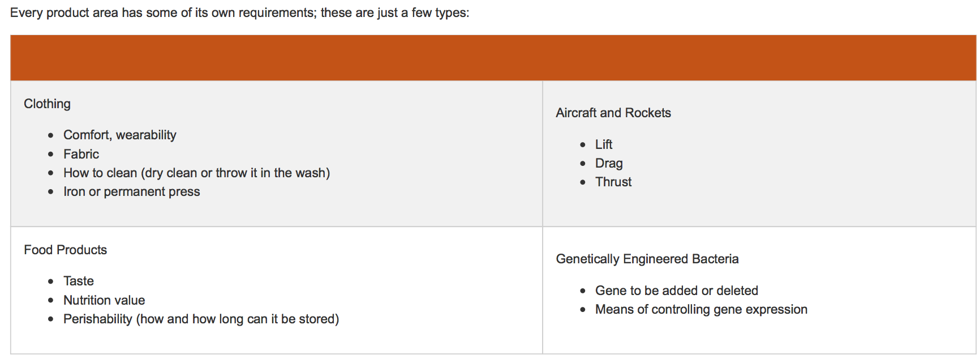Click the intro sentence about product requirements
The image size is (980, 359).
239,12
